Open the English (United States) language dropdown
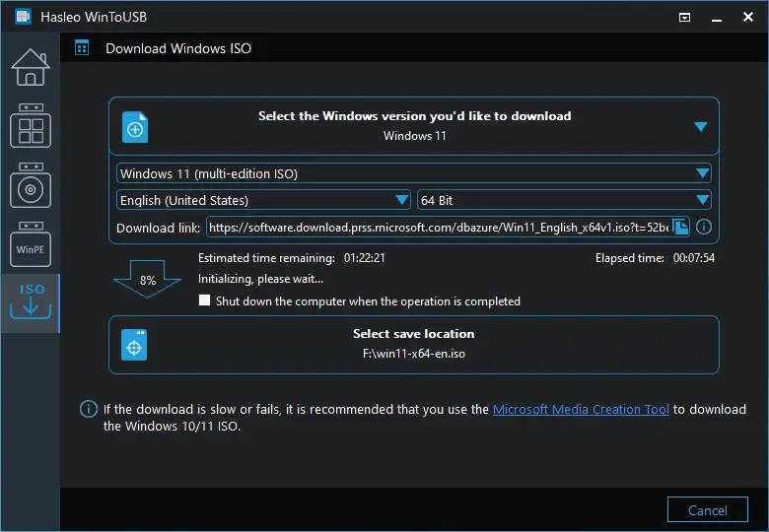 pyautogui.click(x=263, y=200)
